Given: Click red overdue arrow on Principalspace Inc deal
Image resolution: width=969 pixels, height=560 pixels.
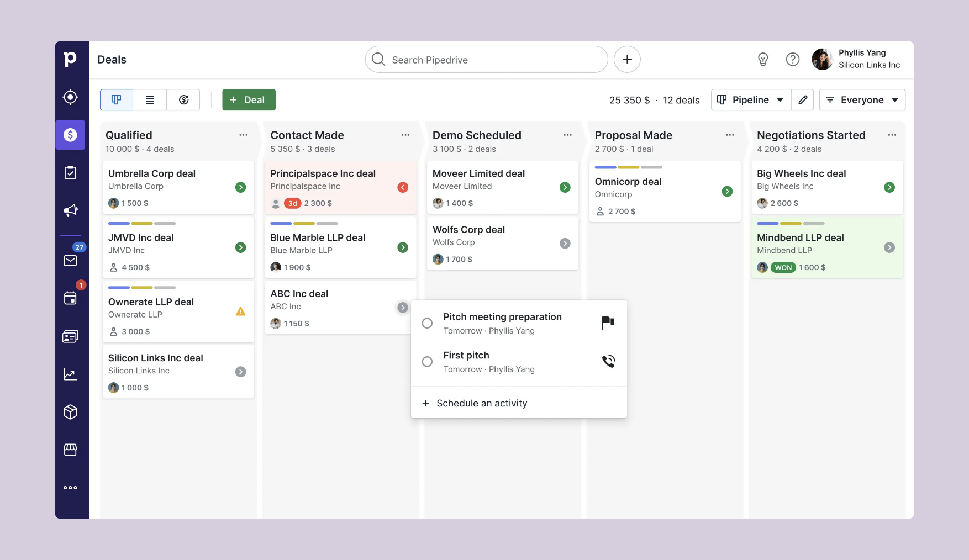Looking at the screenshot, I should click(x=403, y=187).
